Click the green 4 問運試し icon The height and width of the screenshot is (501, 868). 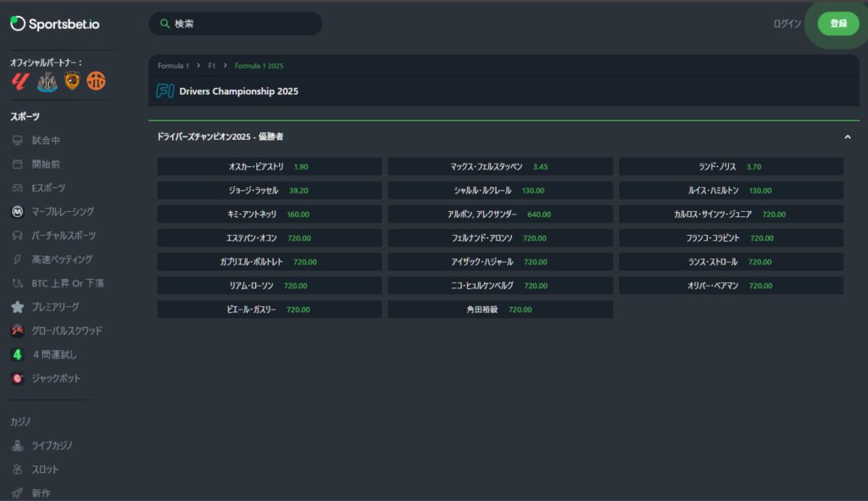click(18, 355)
